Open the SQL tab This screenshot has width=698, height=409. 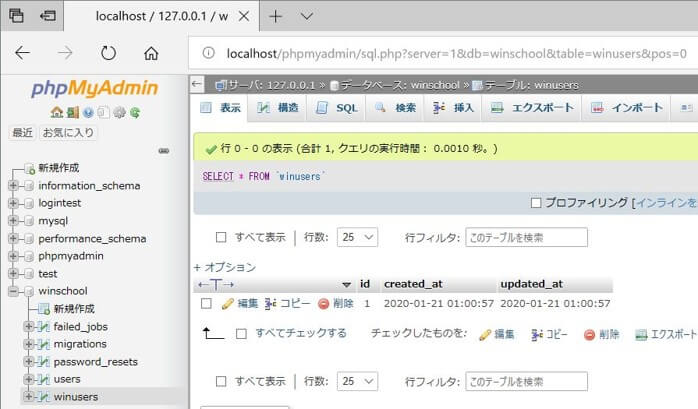(337, 108)
